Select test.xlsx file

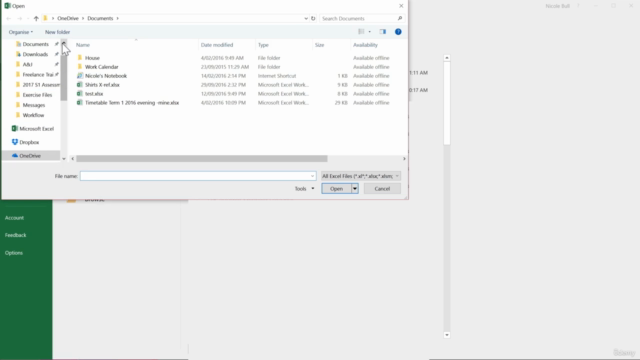[94, 94]
